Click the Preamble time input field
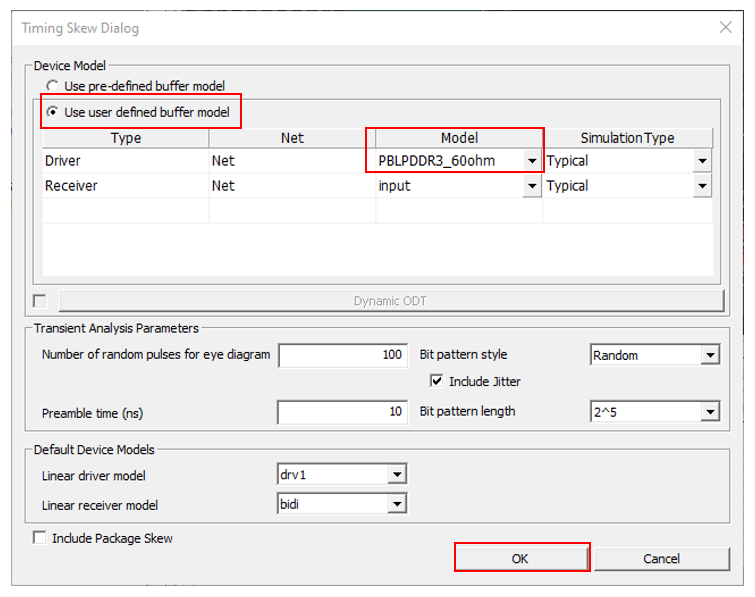Image resolution: width=755 pixels, height=597 pixels. coord(343,411)
